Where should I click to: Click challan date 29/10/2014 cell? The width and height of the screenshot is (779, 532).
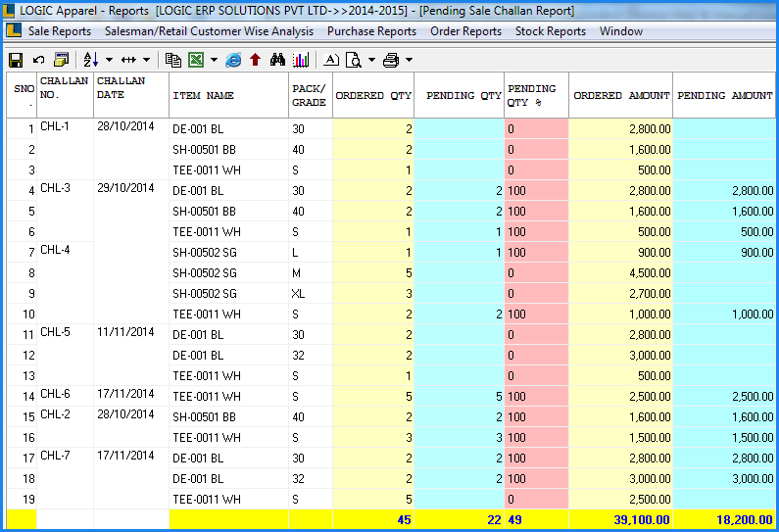pos(131,252)
